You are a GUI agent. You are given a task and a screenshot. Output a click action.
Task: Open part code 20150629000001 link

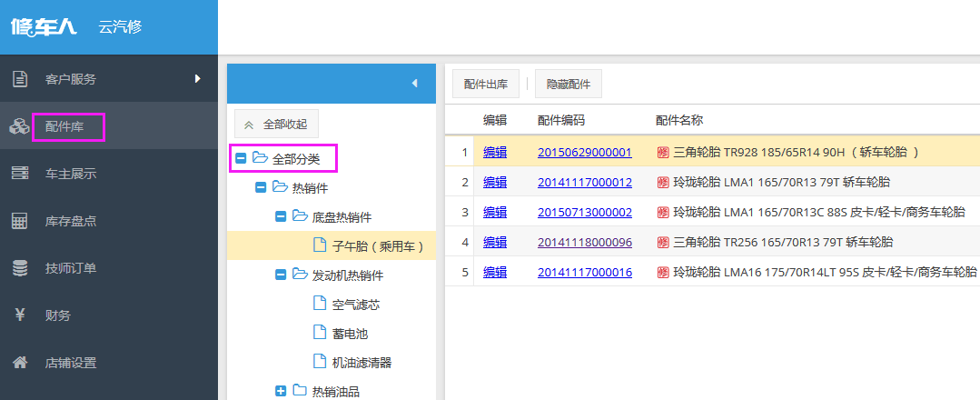pyautogui.click(x=584, y=153)
